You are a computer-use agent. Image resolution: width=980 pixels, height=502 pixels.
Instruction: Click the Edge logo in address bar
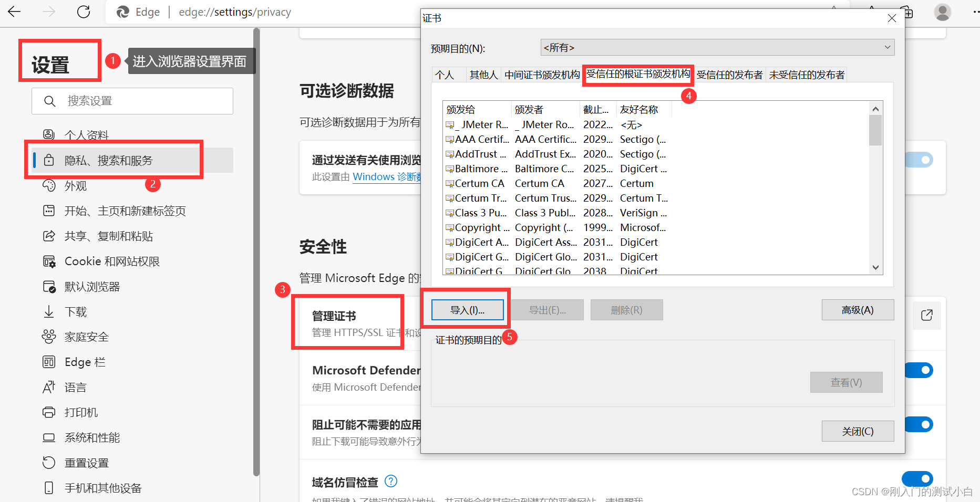(123, 12)
